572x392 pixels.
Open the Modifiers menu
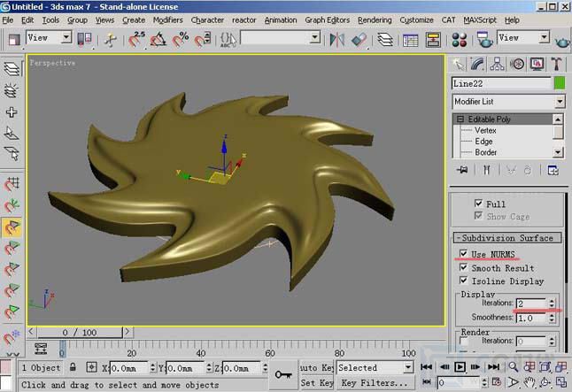pos(168,20)
